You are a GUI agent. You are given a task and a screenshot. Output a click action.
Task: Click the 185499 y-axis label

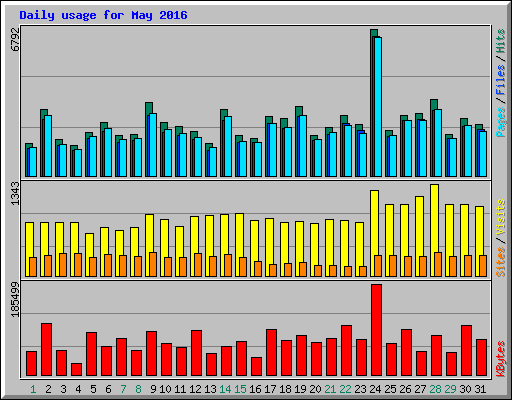coord(15,299)
